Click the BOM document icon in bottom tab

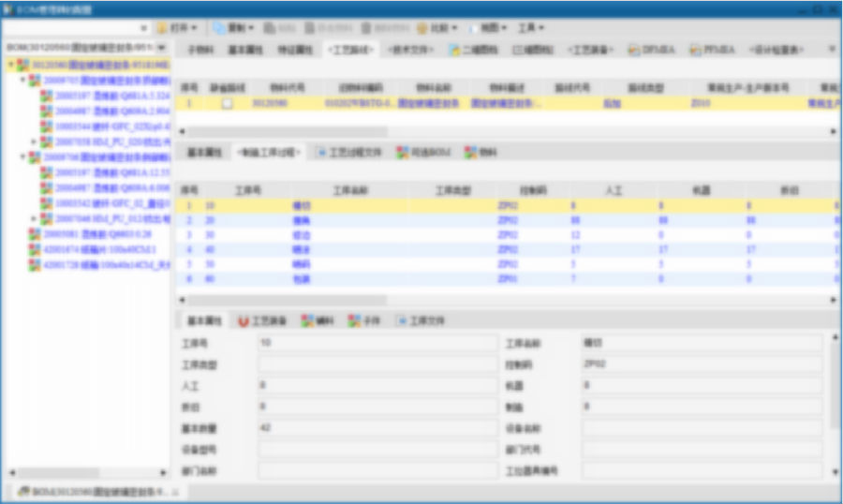[23, 492]
